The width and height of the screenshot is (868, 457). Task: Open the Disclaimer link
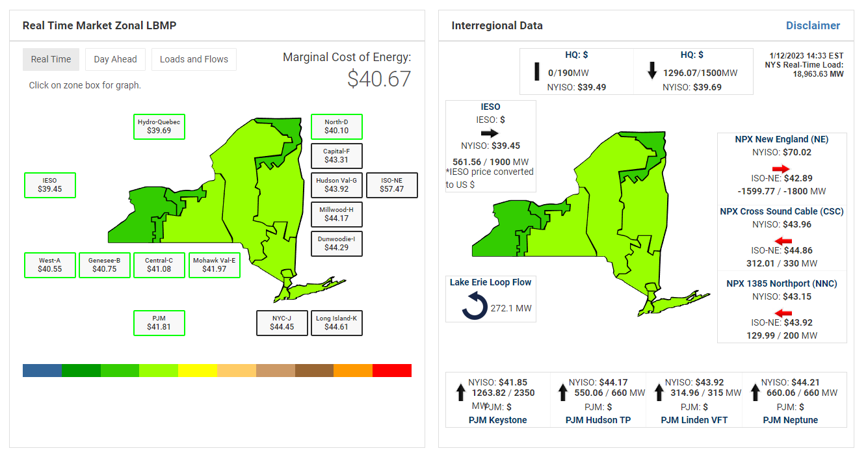(x=813, y=26)
